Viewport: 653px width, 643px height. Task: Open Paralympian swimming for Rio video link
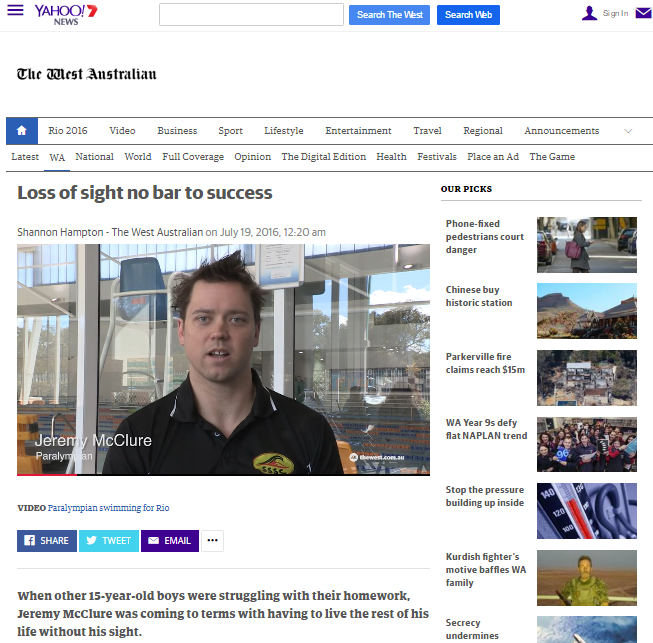coord(108,508)
